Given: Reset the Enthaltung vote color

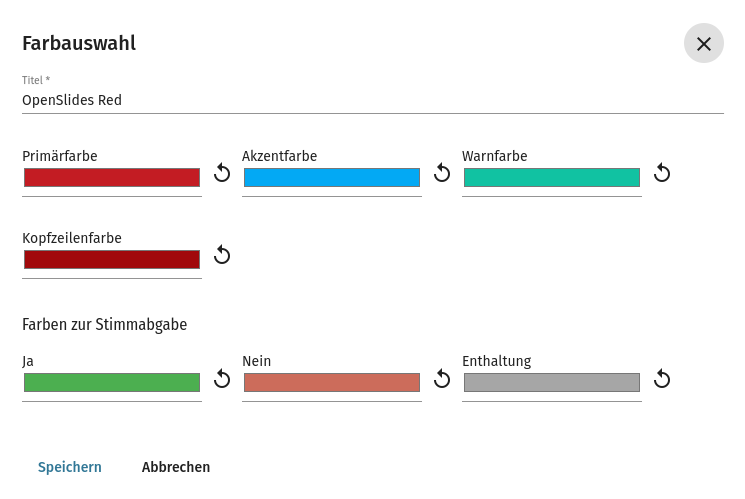Looking at the screenshot, I should pos(662,379).
